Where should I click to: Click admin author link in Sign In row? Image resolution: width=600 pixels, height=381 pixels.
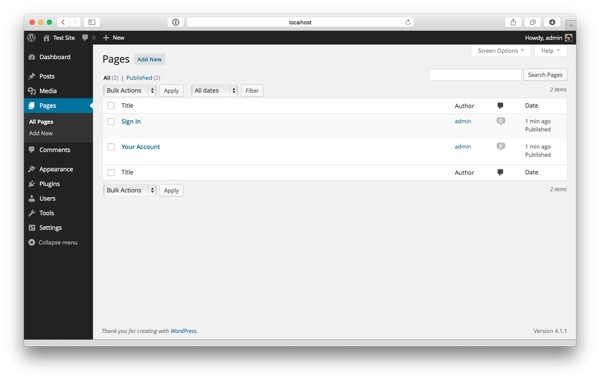point(463,121)
